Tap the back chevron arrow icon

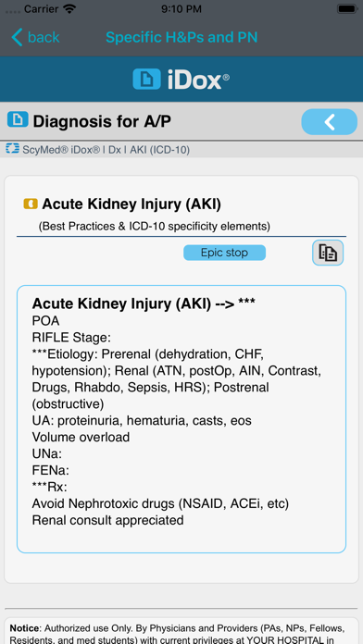[x=18, y=37]
